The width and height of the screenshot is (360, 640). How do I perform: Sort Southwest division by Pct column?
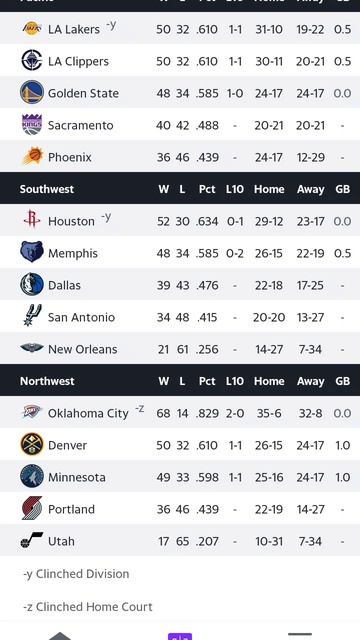[x=207, y=189]
